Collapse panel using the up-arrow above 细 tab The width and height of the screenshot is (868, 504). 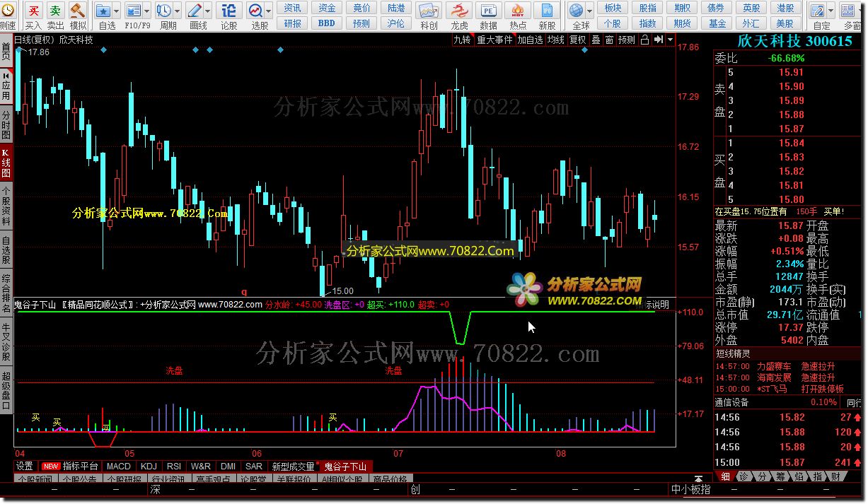699,479
